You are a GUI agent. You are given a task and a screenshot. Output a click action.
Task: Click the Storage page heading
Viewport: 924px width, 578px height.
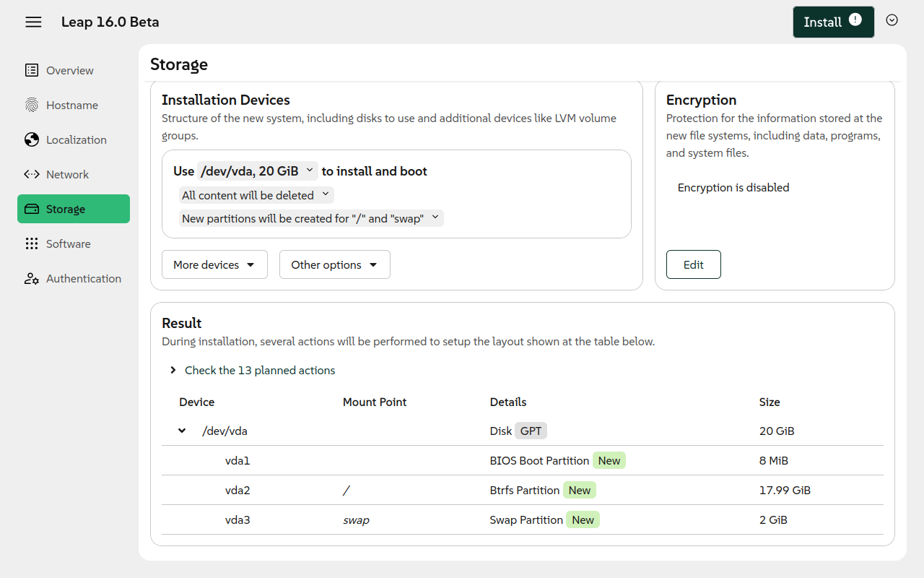coord(179,64)
